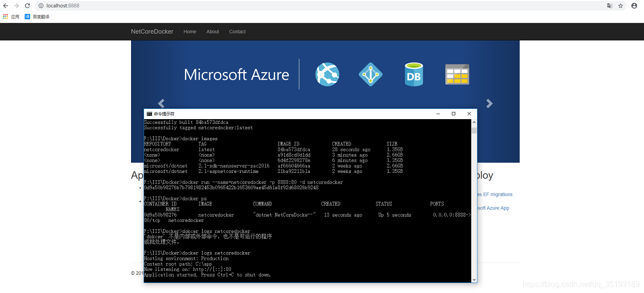Open the browser profile avatar
This screenshot has height=293, width=644.
click(x=634, y=6)
